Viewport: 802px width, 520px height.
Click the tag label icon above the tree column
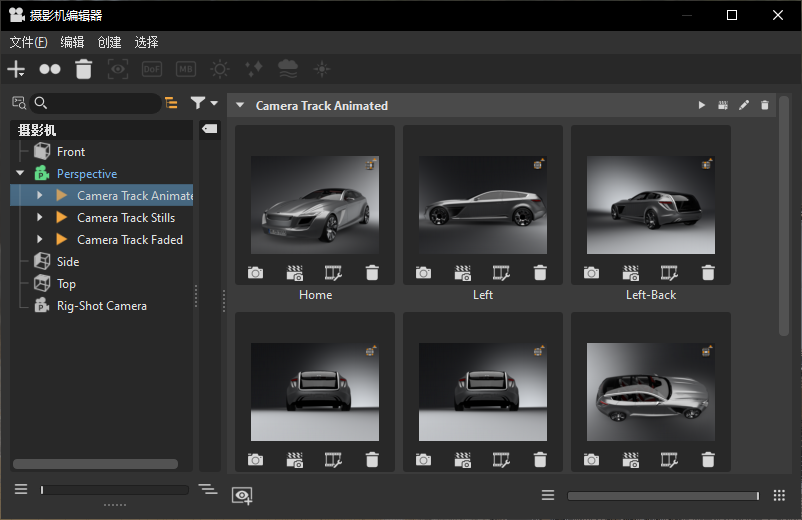tap(210, 128)
